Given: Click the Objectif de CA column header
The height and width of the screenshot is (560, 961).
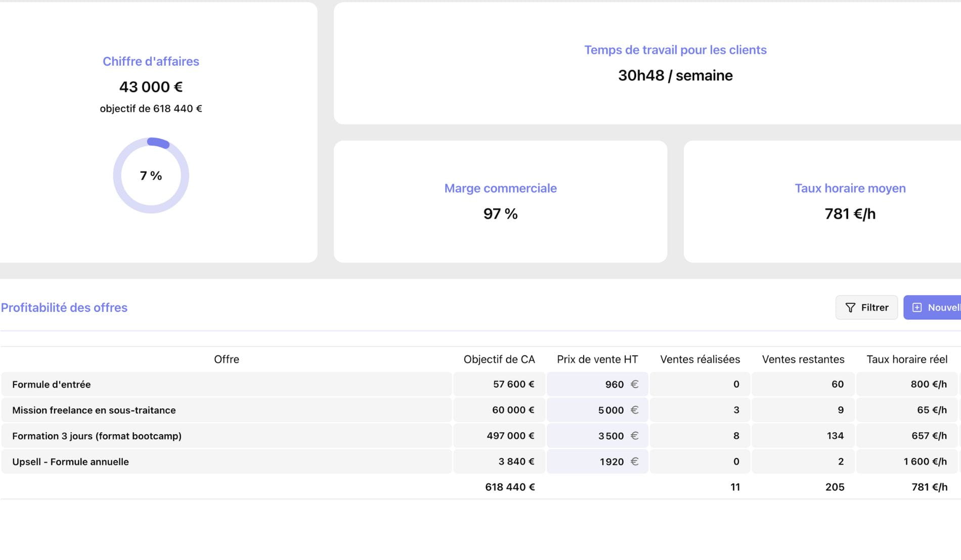Looking at the screenshot, I should 499,359.
